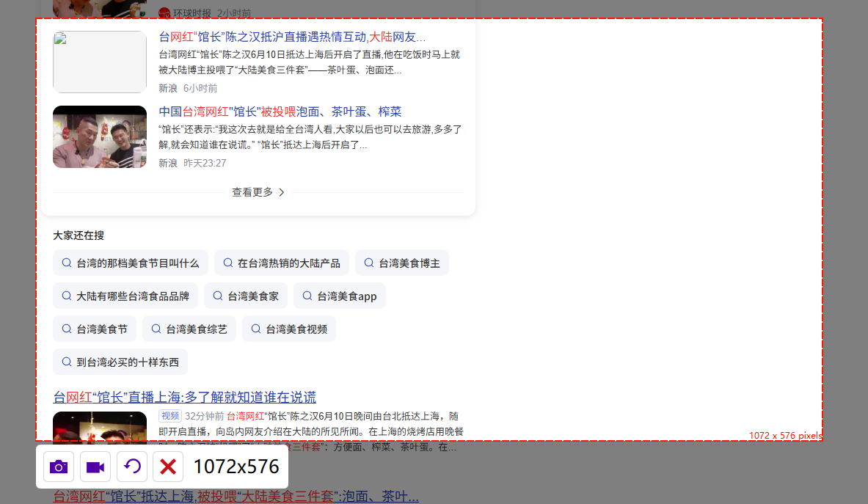Select suggestion chip 大陆有哪些台湾食品品牌
This screenshot has width=868, height=504.
pyautogui.click(x=125, y=296)
